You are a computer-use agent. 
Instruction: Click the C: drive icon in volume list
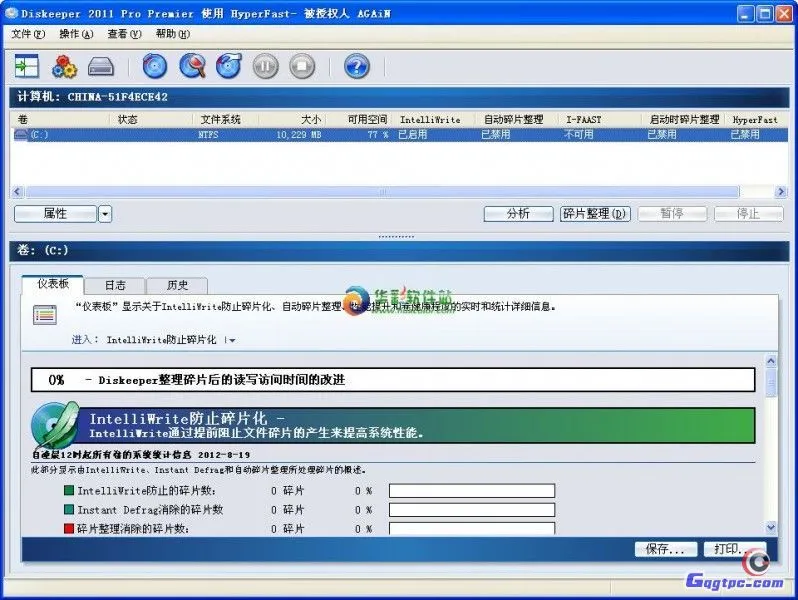(20, 134)
